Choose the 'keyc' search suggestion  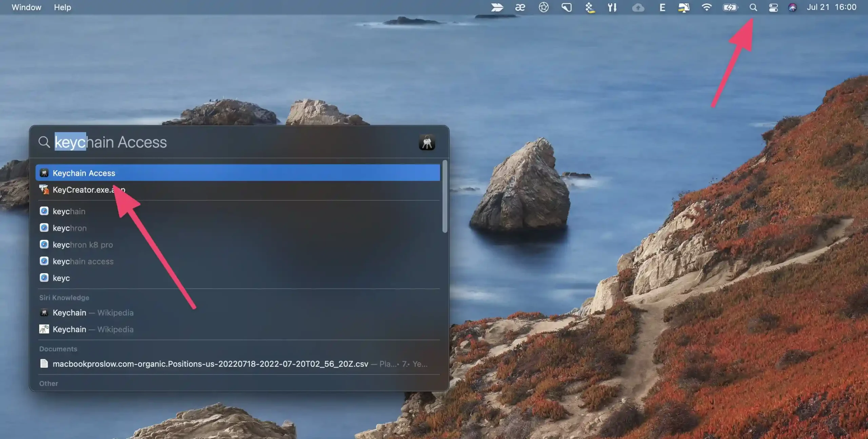coord(238,278)
